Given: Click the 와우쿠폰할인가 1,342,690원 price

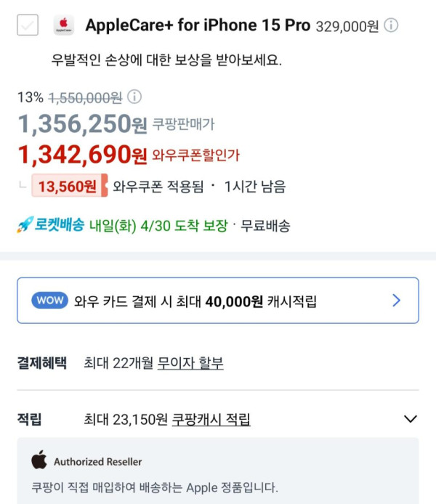Looking at the screenshot, I should pyautogui.click(x=83, y=154).
